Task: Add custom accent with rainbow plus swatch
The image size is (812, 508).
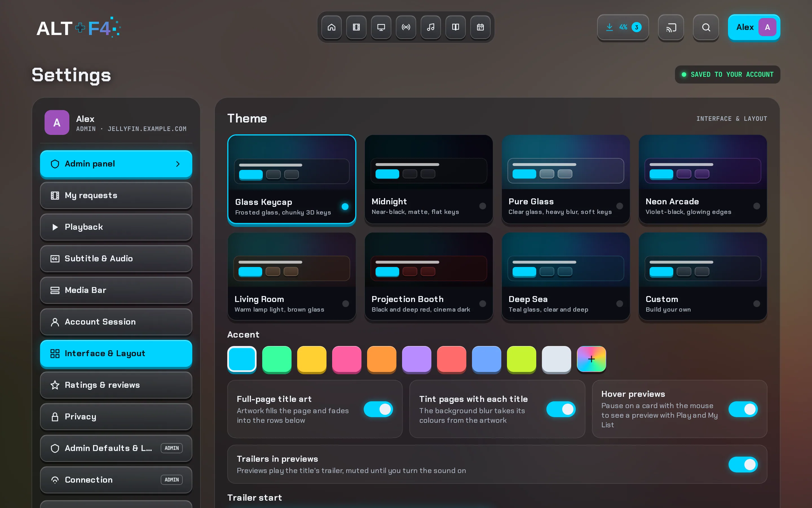Action: pyautogui.click(x=591, y=359)
